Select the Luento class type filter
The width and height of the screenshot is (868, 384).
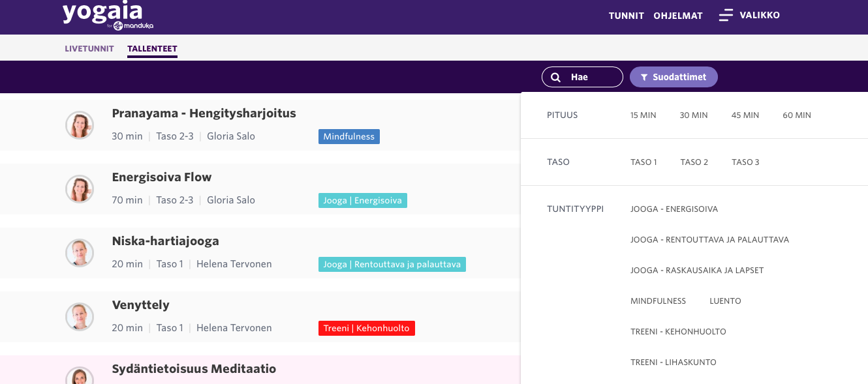point(725,301)
